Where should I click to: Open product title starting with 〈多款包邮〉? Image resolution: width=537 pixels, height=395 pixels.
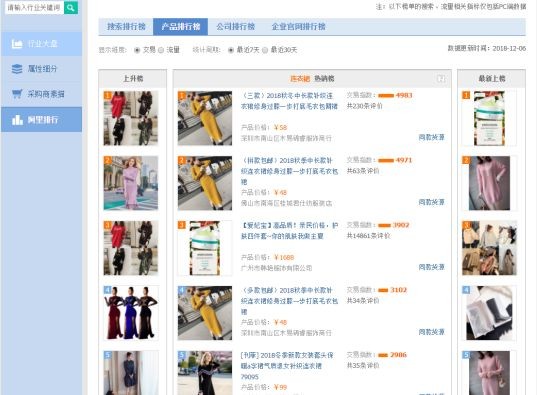(289, 301)
